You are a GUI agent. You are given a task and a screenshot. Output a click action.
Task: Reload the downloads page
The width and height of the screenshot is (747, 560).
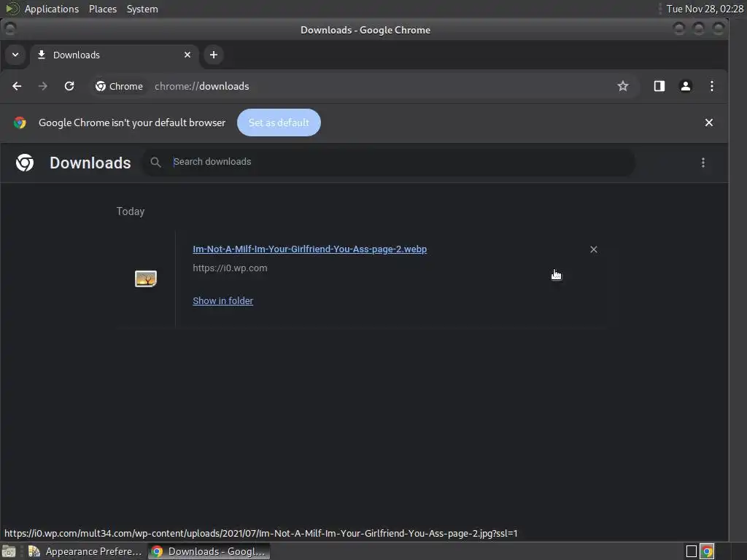tap(69, 86)
